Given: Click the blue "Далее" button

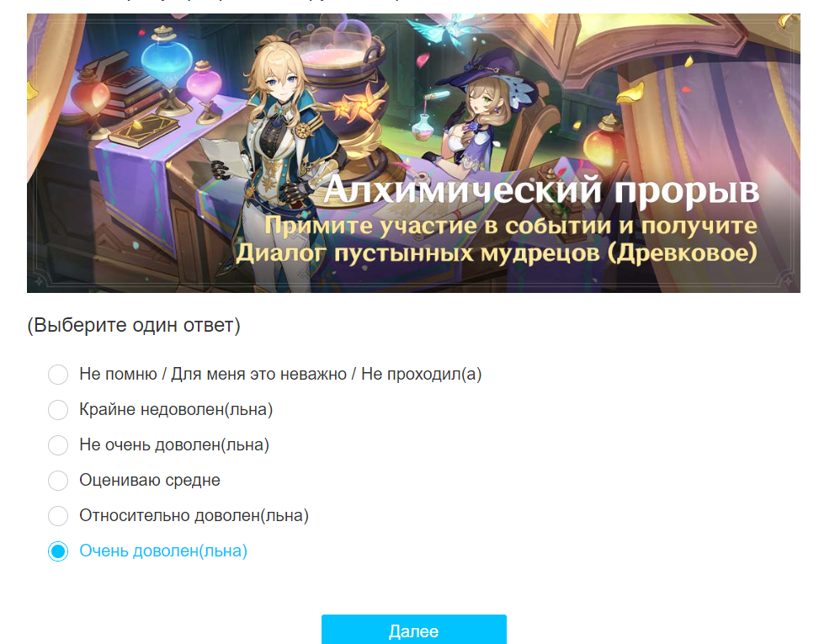Looking at the screenshot, I should coord(413,630).
